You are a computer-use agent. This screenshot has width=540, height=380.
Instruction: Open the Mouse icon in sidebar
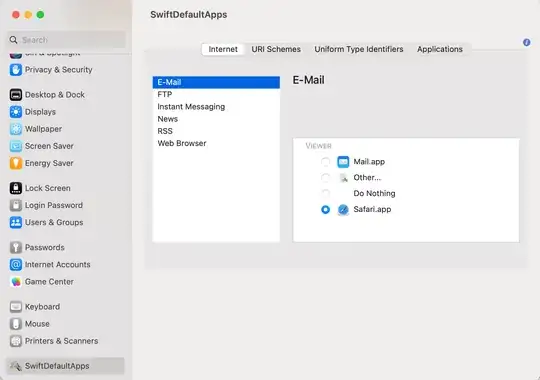[16, 324]
